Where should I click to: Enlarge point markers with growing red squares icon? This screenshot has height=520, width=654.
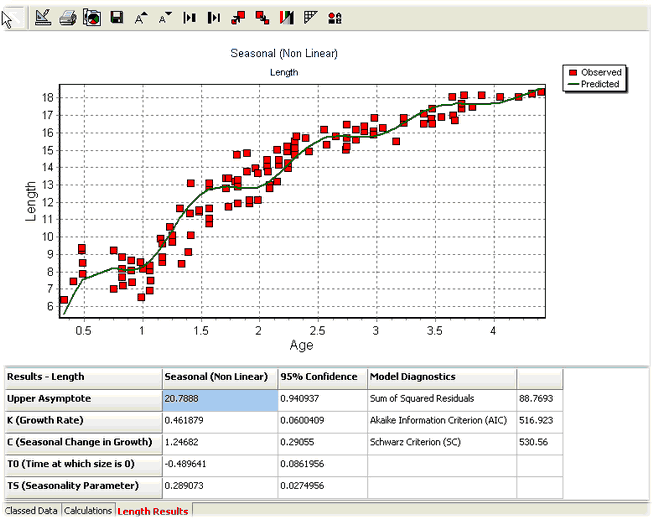coord(238,18)
